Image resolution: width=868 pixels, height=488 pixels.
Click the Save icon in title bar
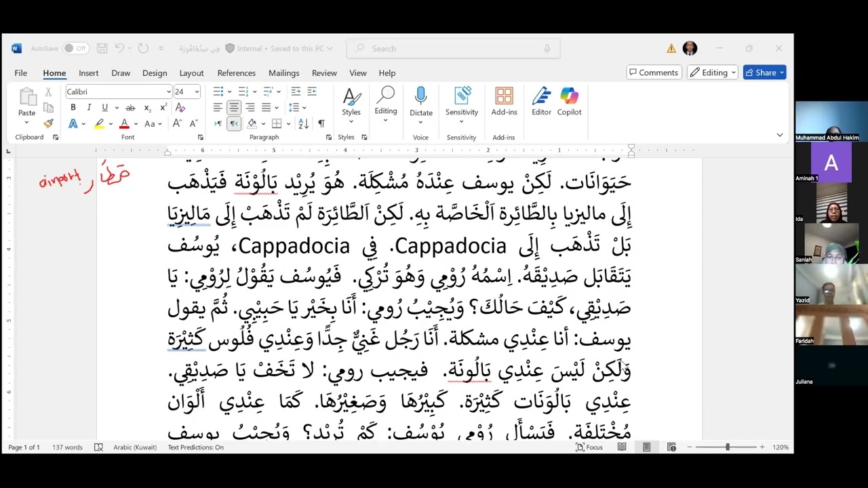click(102, 48)
